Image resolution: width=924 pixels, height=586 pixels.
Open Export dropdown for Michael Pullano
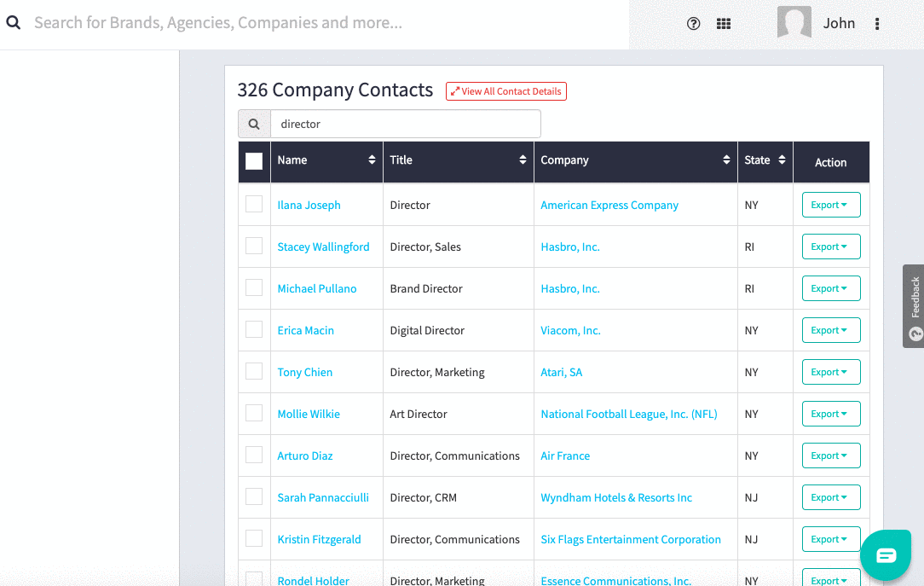pyautogui.click(x=831, y=288)
